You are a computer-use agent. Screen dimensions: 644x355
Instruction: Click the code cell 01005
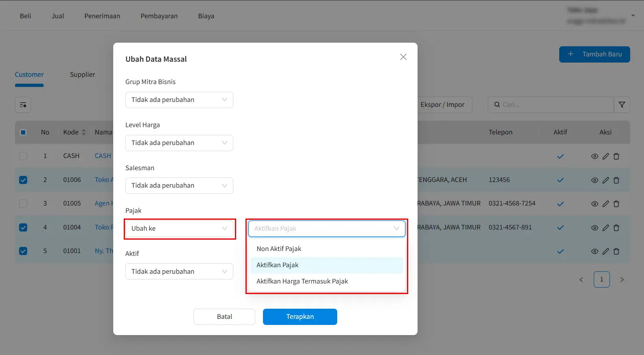[72, 203]
